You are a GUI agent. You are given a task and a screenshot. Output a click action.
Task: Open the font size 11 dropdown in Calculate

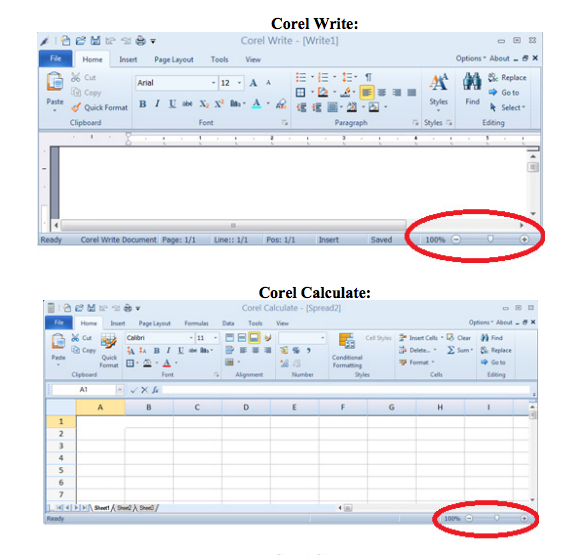tap(215, 338)
